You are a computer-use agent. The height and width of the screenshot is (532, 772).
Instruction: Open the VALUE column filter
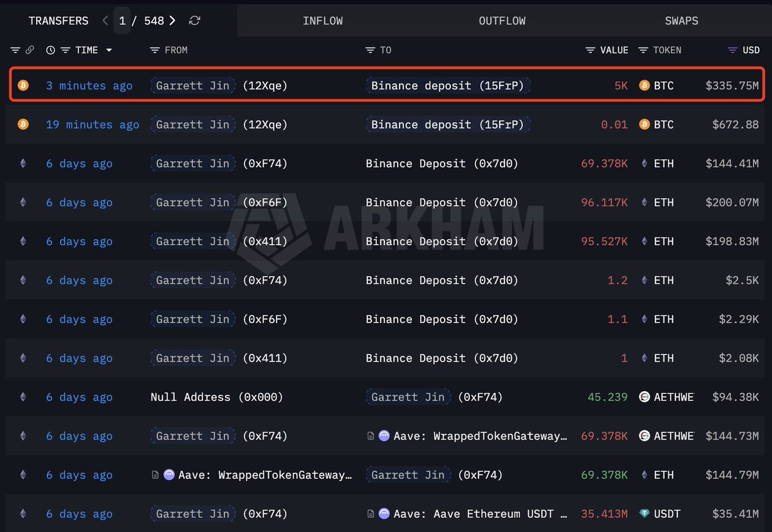coord(591,50)
